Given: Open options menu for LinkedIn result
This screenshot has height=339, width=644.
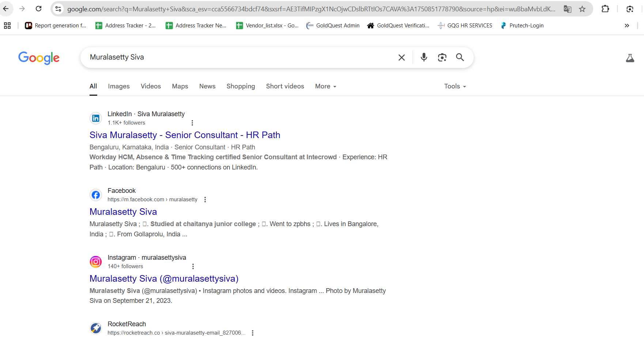Looking at the screenshot, I should [x=192, y=123].
